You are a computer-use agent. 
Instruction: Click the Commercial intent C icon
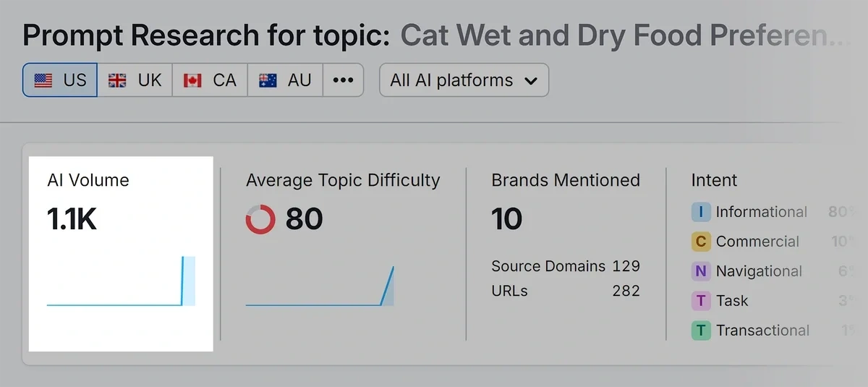tap(701, 242)
